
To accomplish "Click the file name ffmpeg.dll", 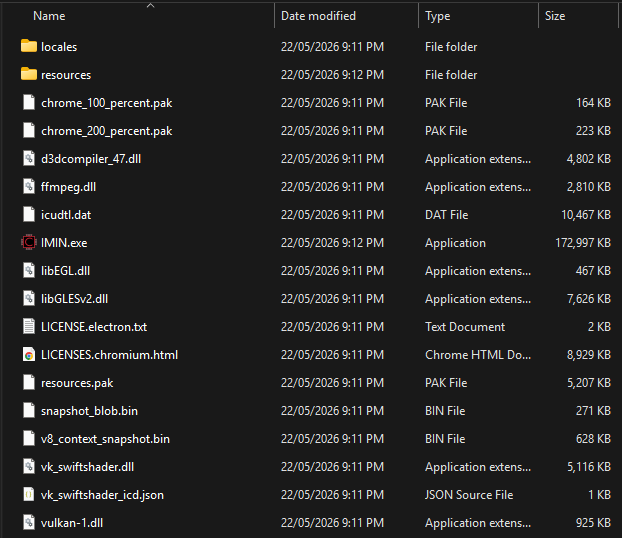I will (68, 187).
